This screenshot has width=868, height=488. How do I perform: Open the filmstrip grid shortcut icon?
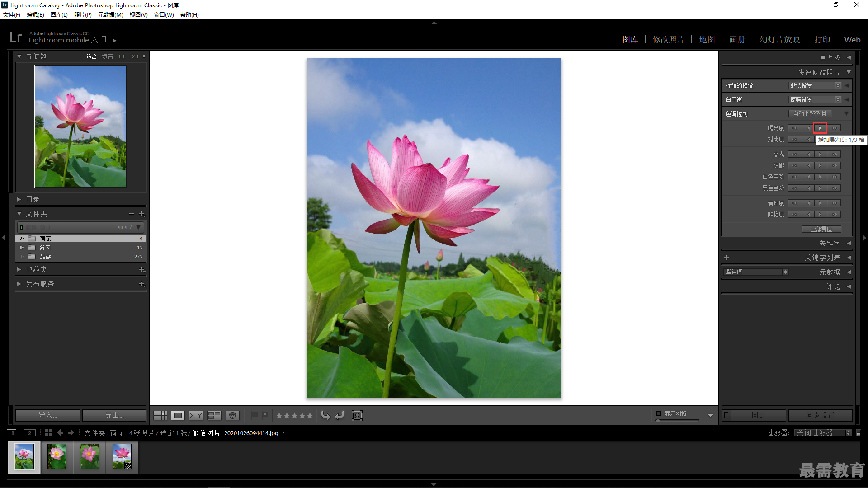(48, 433)
